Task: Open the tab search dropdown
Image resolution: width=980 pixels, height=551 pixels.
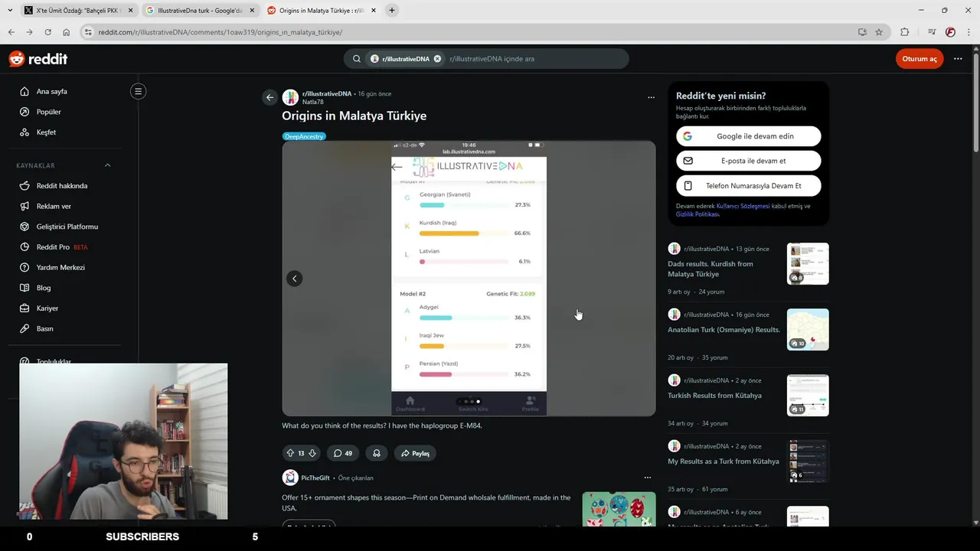Action: click(x=10, y=11)
